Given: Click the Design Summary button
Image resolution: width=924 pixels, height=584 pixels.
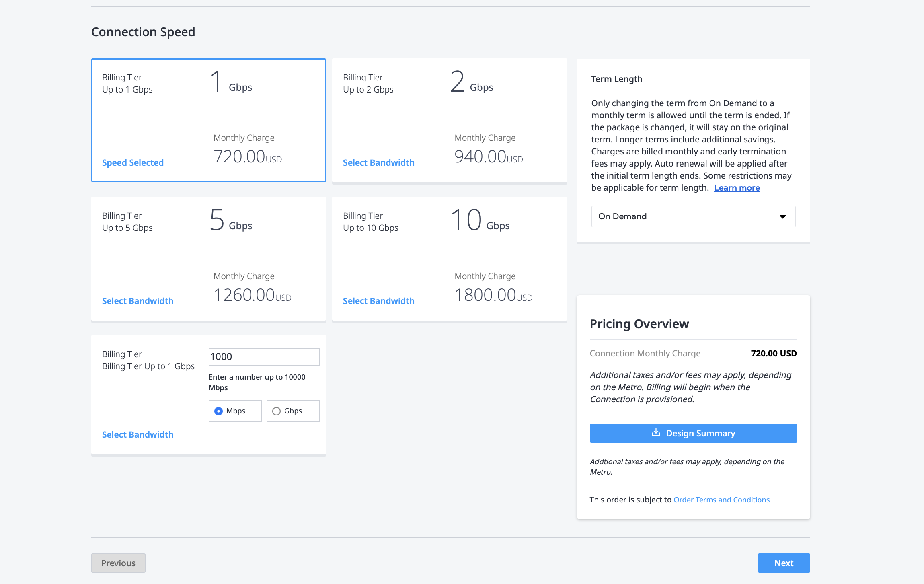Looking at the screenshot, I should (x=693, y=433).
